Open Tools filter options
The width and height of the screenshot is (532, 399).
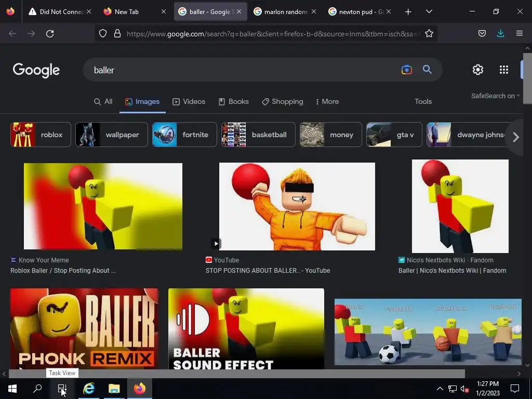(x=423, y=101)
